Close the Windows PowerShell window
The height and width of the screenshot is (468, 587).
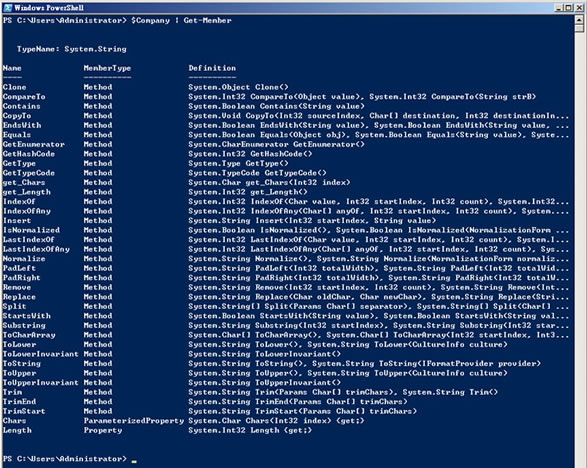point(579,8)
